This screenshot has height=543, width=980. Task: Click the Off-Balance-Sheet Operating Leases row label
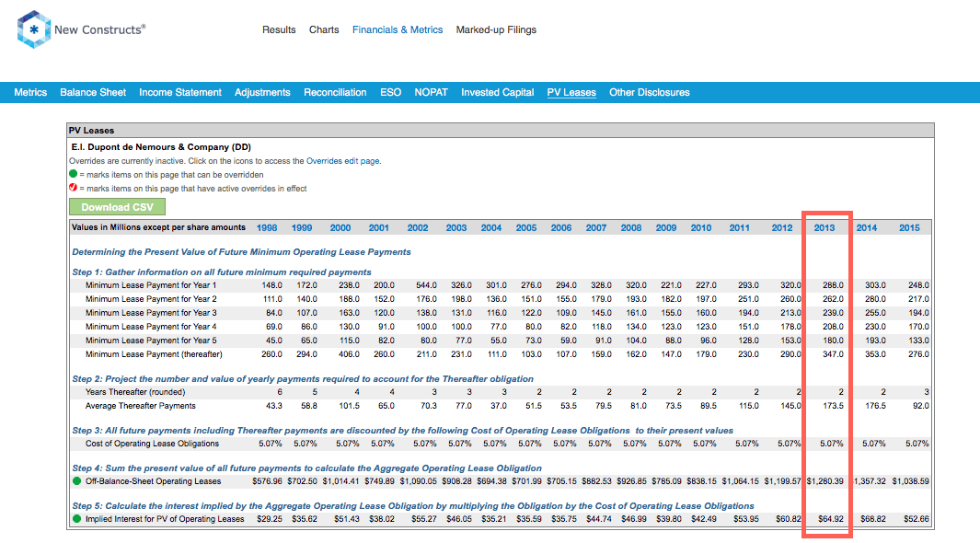[x=153, y=481]
